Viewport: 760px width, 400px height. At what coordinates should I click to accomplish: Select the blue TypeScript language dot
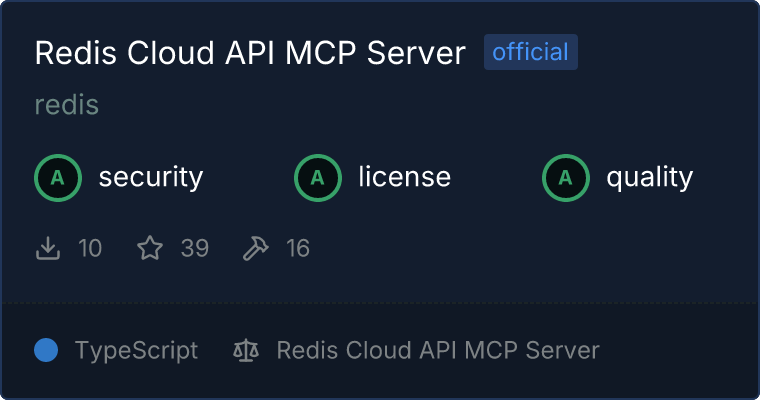pyautogui.click(x=46, y=350)
